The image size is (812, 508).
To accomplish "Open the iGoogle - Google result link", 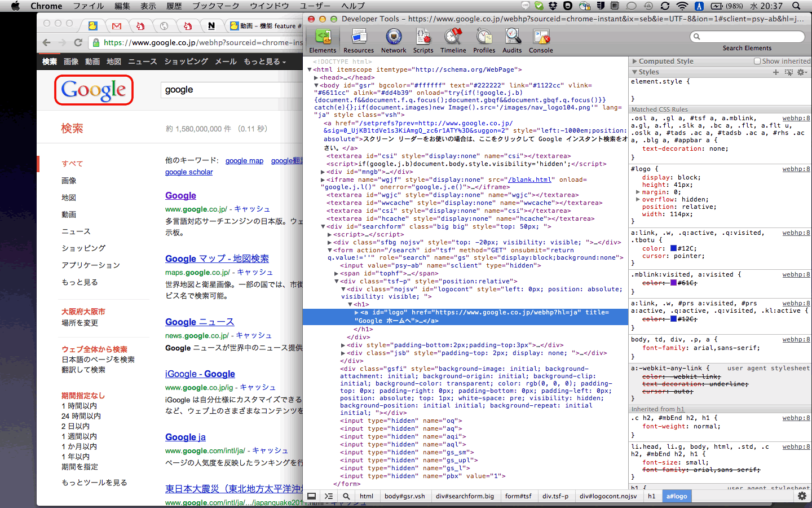I will 200,374.
